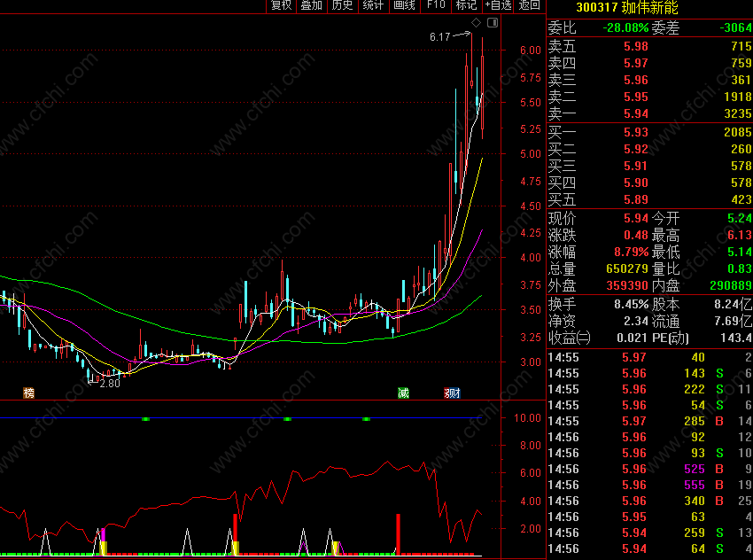Viewport: 753px width, 560px height.
Task: Click the 内盘 290889 value
Action: pos(732,286)
